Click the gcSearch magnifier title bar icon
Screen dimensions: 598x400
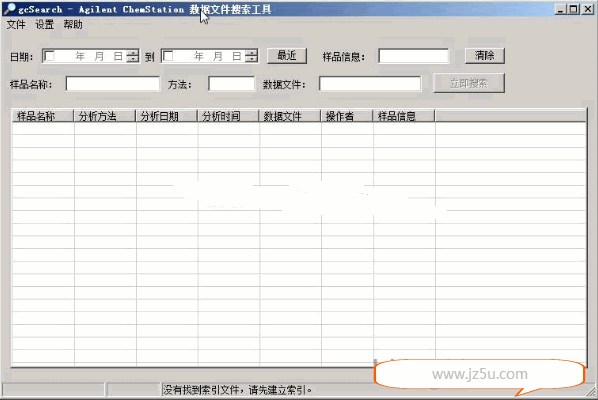10,9
